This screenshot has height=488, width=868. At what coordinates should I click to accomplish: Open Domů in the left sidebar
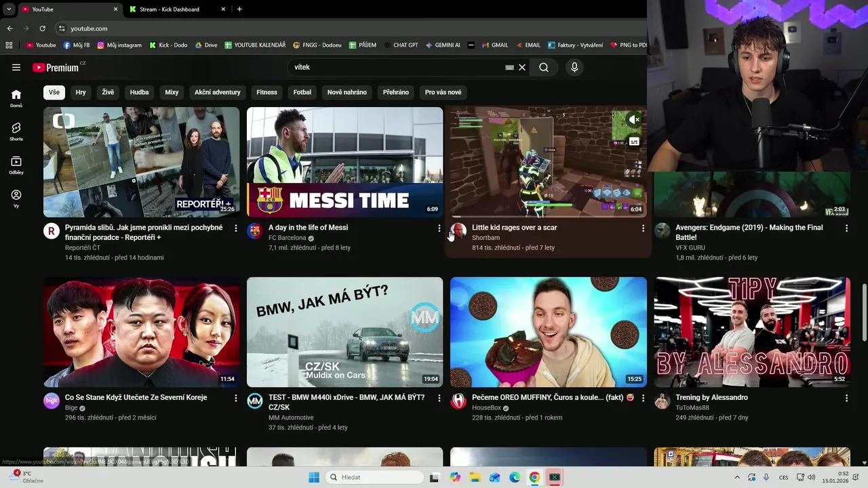click(16, 98)
